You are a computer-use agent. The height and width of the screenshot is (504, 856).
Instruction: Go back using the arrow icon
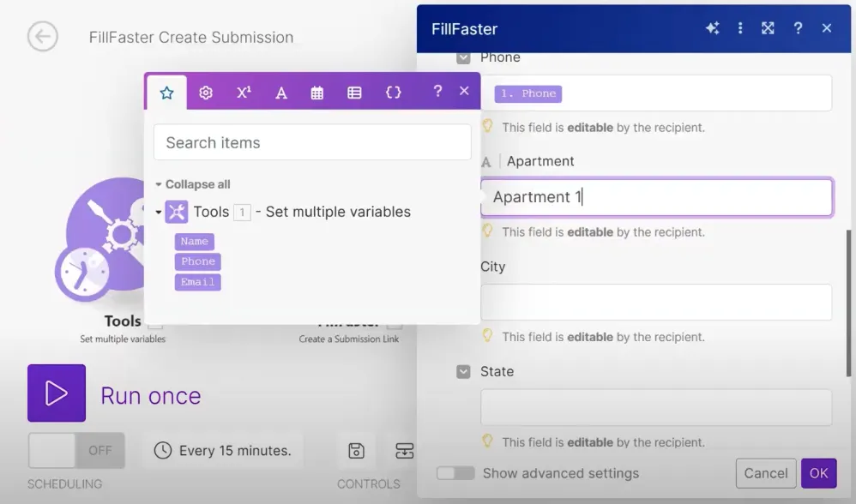click(x=43, y=37)
